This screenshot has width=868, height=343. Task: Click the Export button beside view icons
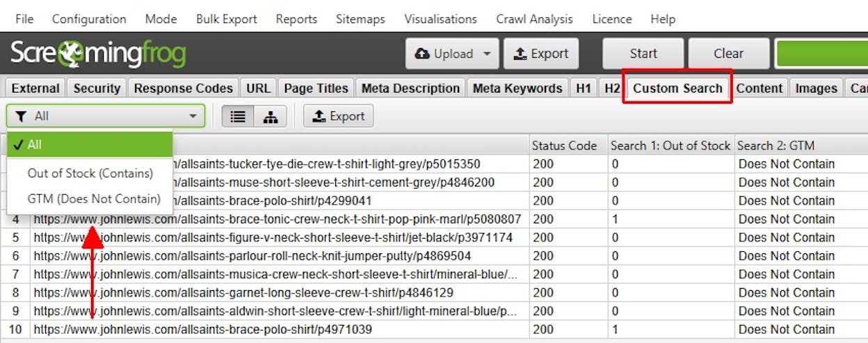[x=338, y=116]
